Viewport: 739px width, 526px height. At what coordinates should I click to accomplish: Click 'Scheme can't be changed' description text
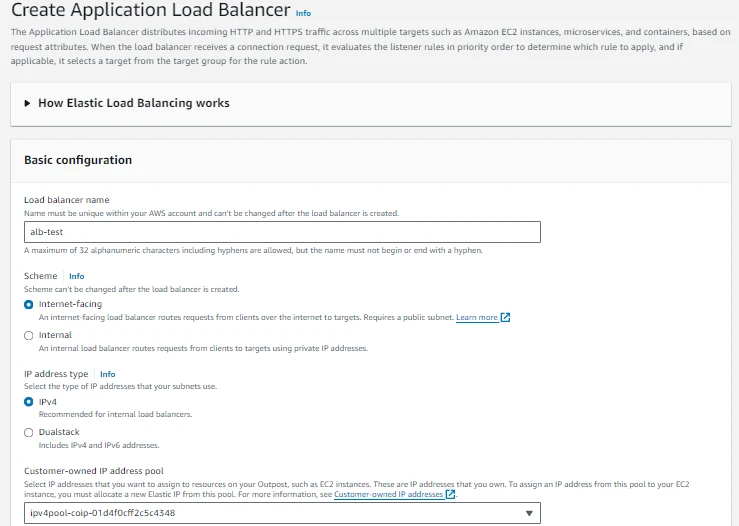pyautogui.click(x=131, y=289)
